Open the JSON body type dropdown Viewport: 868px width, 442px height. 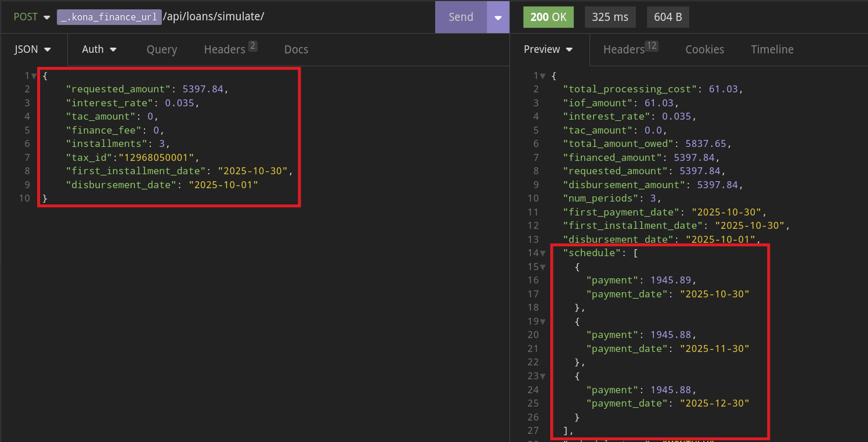pyautogui.click(x=33, y=49)
